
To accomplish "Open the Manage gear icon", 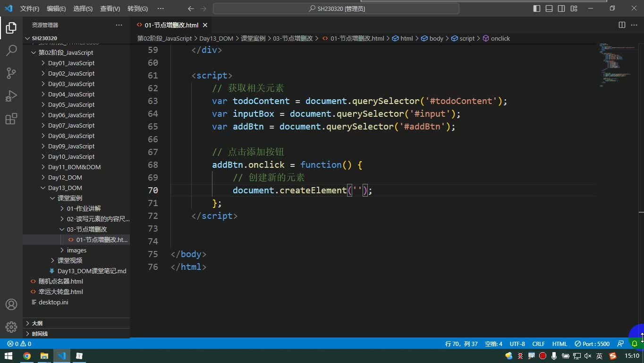I will pyautogui.click(x=11, y=327).
